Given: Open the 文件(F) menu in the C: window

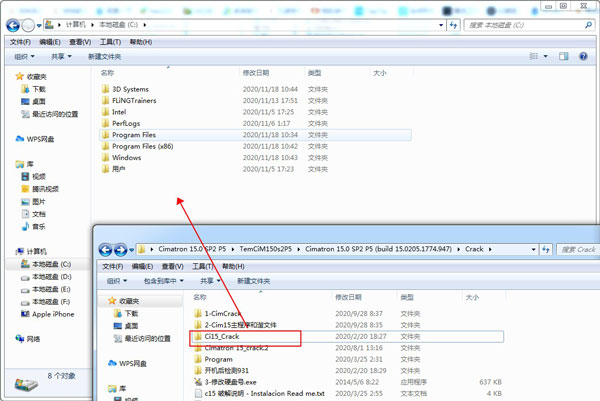Looking at the screenshot, I should click(x=20, y=42).
